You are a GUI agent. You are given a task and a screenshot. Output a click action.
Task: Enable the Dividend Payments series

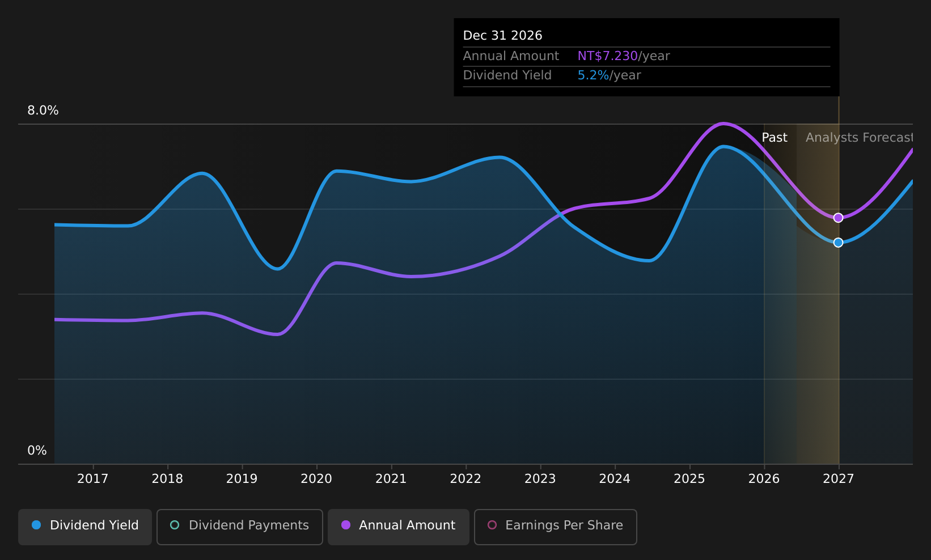(240, 527)
